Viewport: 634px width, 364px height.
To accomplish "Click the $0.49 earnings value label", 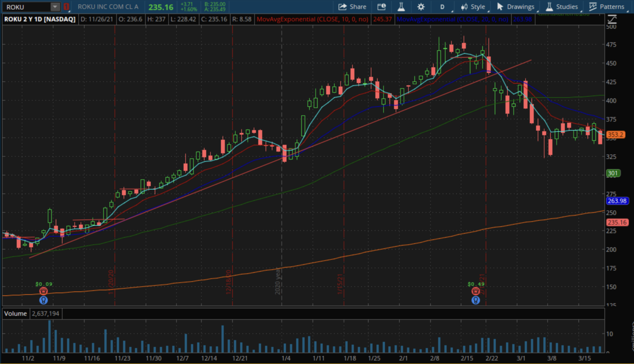I will click(x=476, y=284).
